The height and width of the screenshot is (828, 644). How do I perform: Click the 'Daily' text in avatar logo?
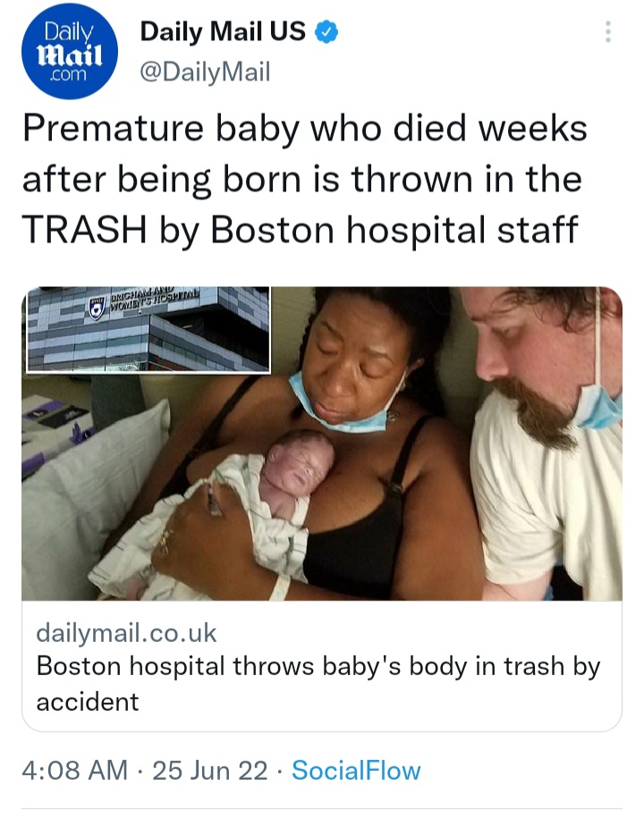tap(69, 32)
